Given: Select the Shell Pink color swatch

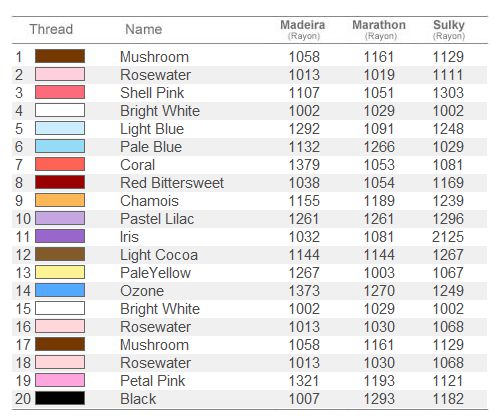Looking at the screenshot, I should 60,92.
